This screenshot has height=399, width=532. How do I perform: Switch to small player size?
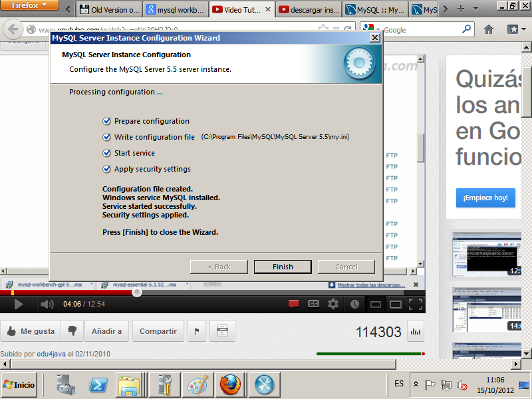376,305
